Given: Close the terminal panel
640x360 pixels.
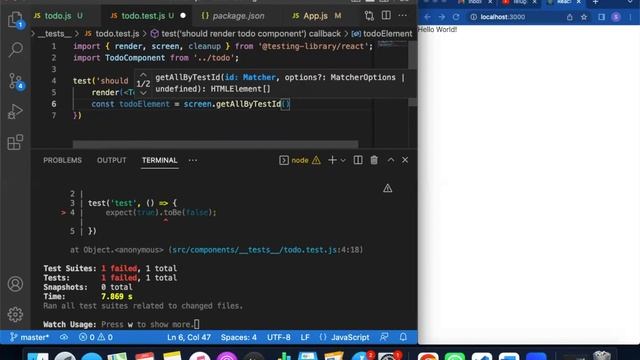Looking at the screenshot, I should click(x=405, y=160).
